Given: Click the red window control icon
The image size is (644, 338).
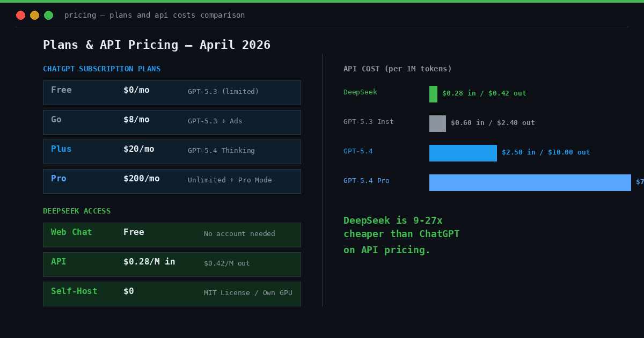Looking at the screenshot, I should 20,15.
